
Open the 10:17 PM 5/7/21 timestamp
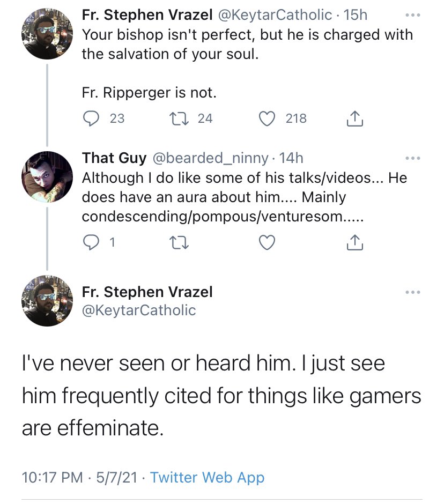click(x=80, y=477)
